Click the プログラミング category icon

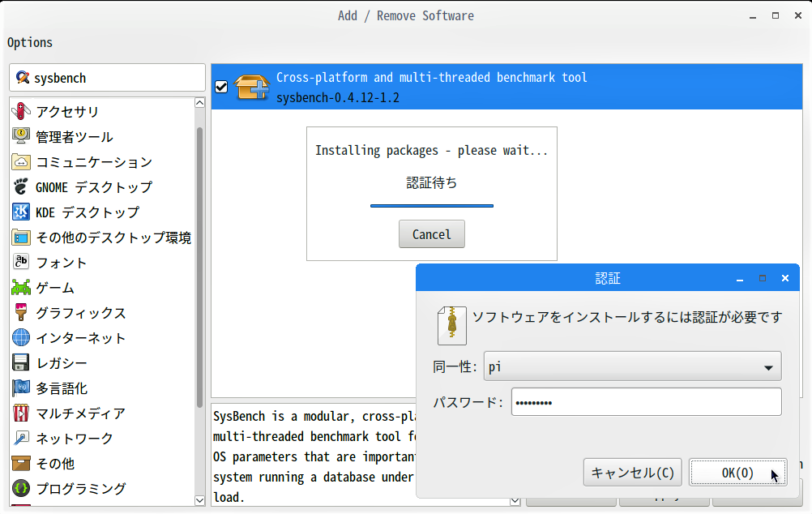pyautogui.click(x=22, y=488)
